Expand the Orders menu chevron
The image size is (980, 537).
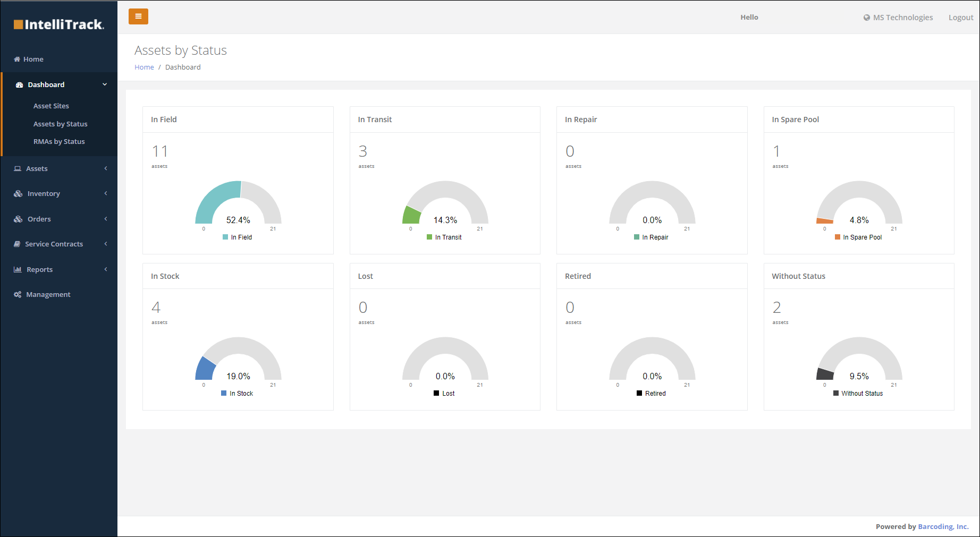point(106,219)
